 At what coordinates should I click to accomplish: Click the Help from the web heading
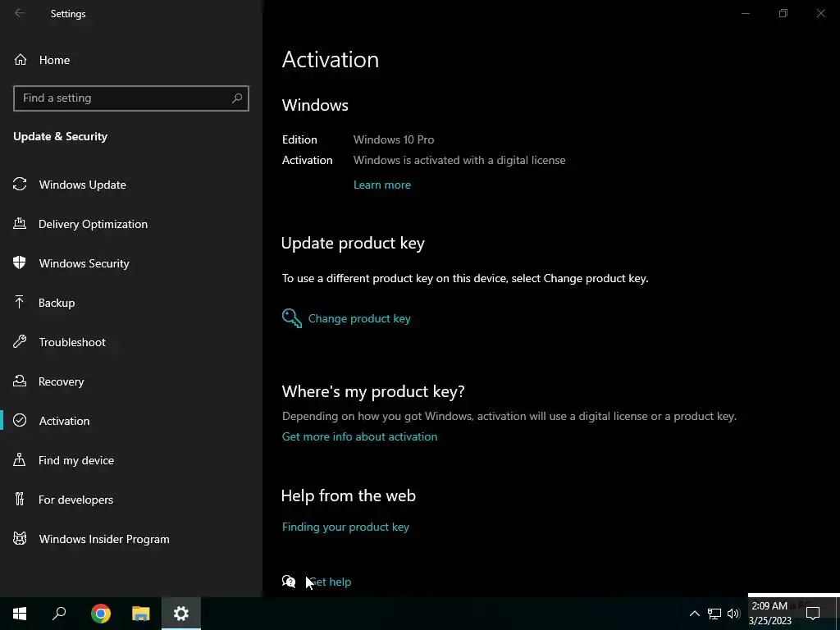point(348,495)
